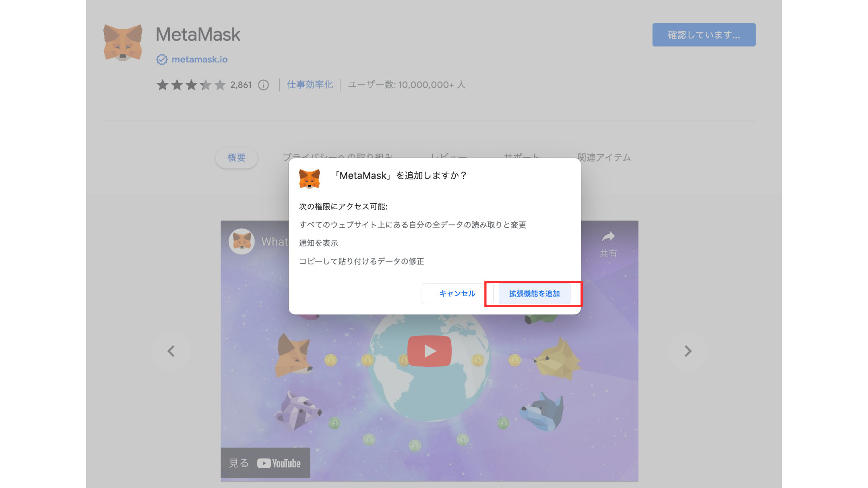Select the '概要' tab
This screenshot has height=488, width=868.
click(236, 158)
